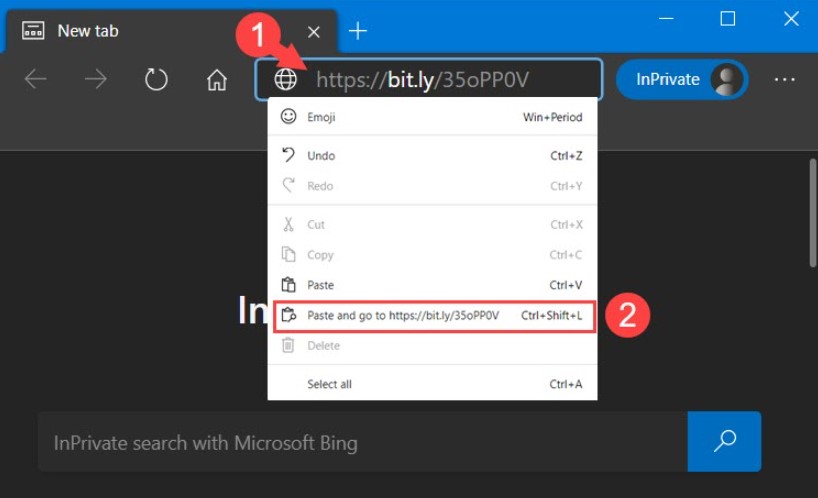Click the globe icon in address bar
818x498 pixels.
coord(286,80)
